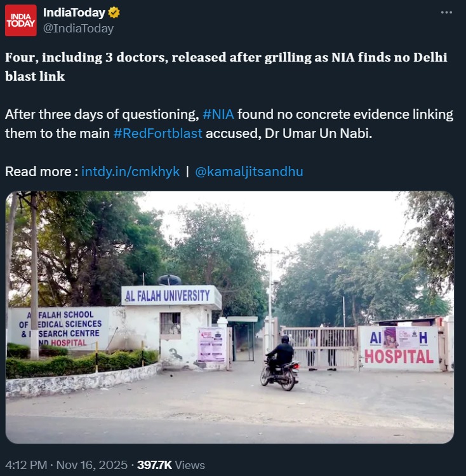The width and height of the screenshot is (466, 476).
Task: Click the IndiaToday display name
Action: tap(74, 13)
